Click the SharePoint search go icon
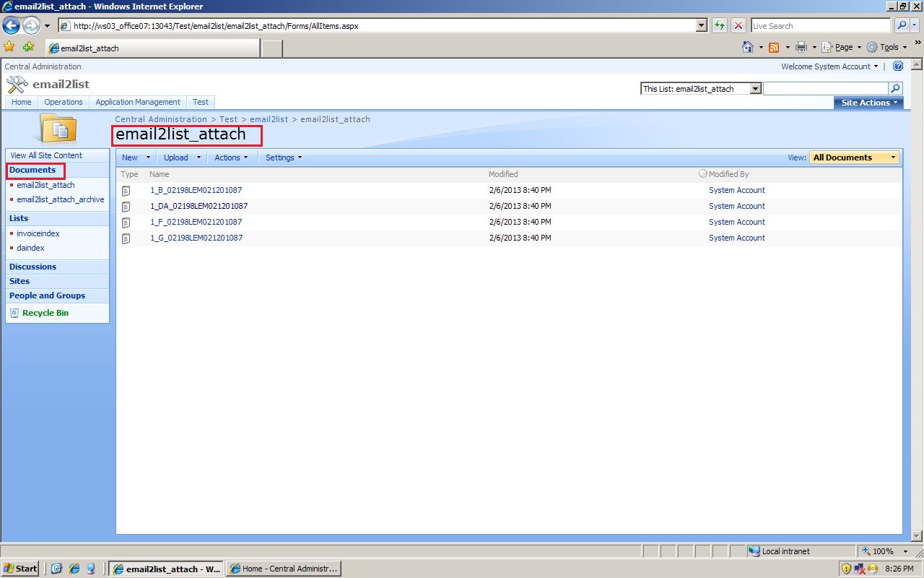 click(896, 88)
